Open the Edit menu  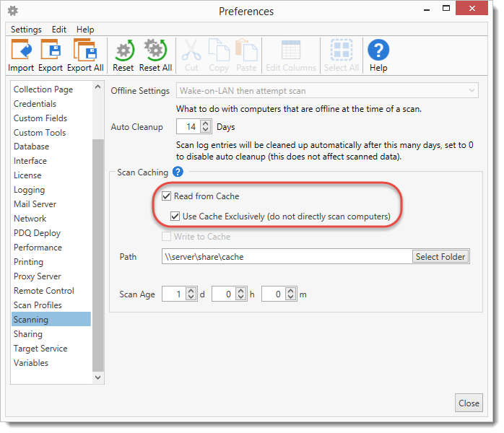click(59, 30)
